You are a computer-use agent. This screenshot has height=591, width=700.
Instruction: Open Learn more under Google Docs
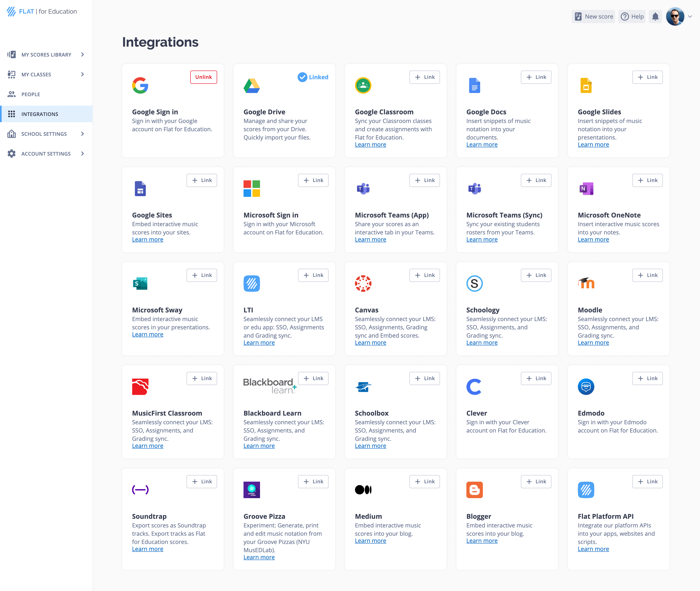click(x=482, y=144)
